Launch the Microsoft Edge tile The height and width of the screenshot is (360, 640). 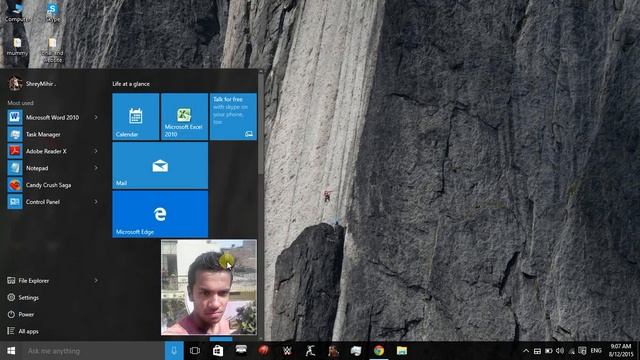(160, 214)
